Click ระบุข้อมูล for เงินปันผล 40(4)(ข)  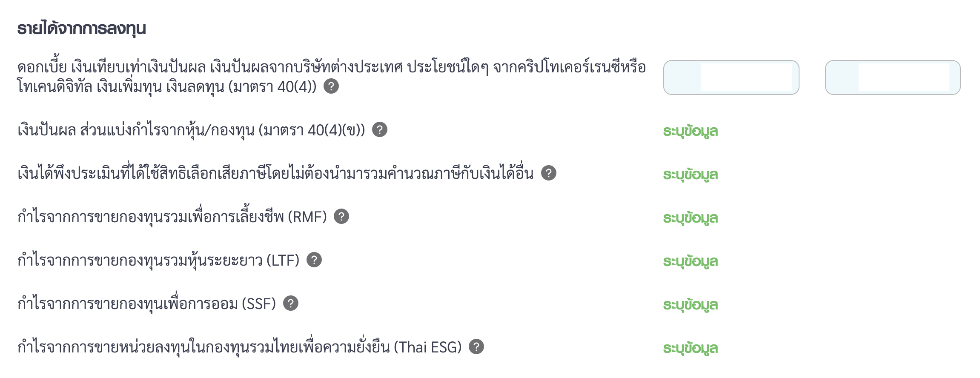[691, 131]
